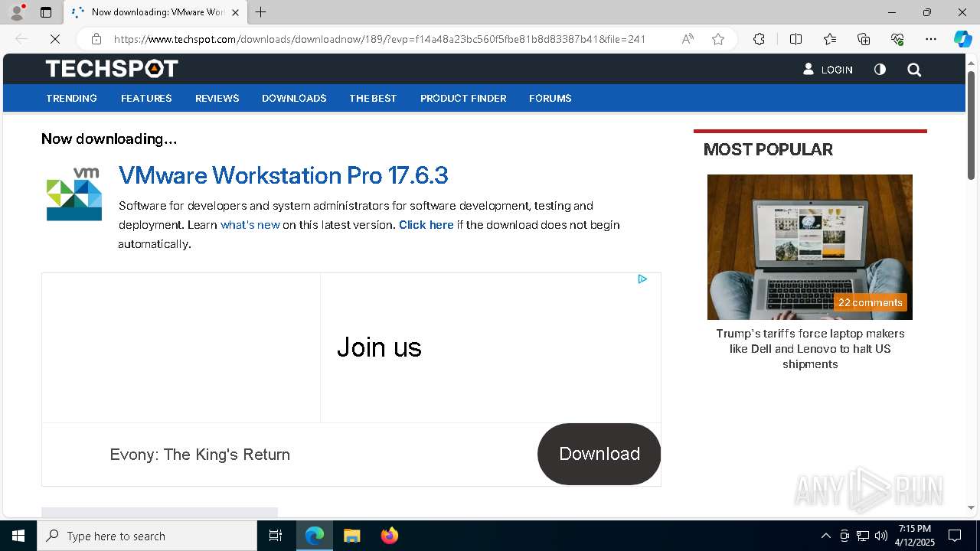Add this page to favorites
The width and height of the screenshot is (980, 551).
pos(718,39)
